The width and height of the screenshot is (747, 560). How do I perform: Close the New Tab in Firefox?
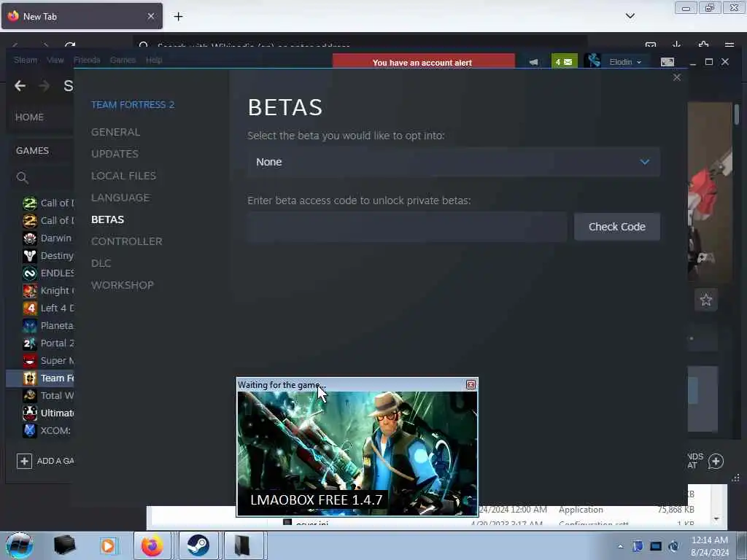(151, 16)
